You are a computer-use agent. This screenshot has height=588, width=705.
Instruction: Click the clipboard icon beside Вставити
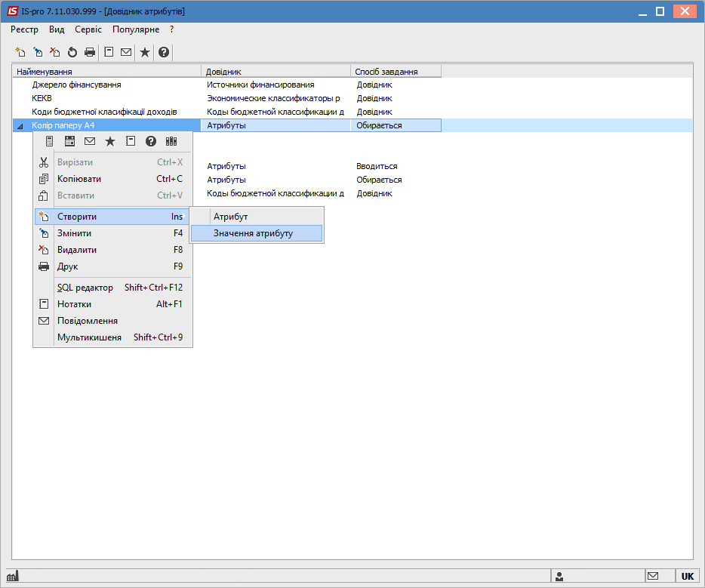point(44,195)
